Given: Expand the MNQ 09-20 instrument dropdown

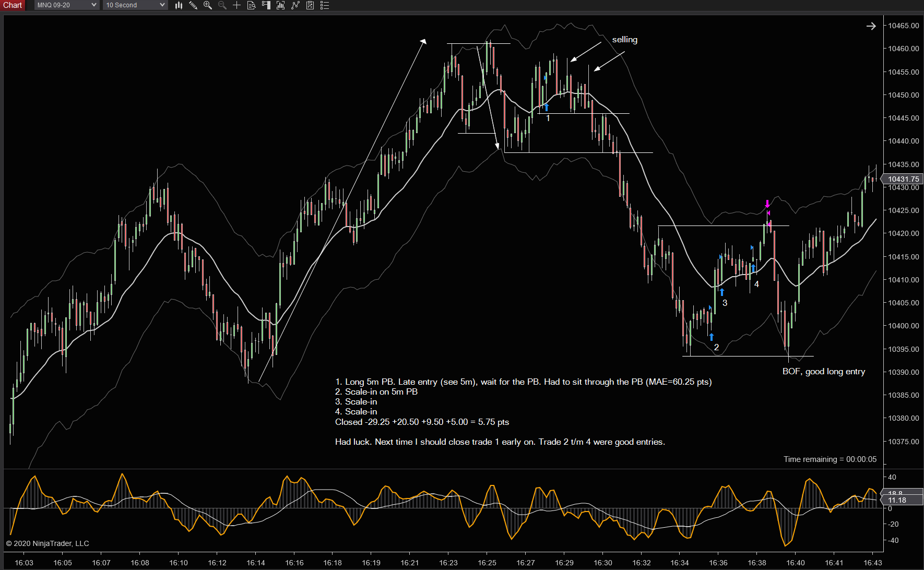Looking at the screenshot, I should [67, 5].
